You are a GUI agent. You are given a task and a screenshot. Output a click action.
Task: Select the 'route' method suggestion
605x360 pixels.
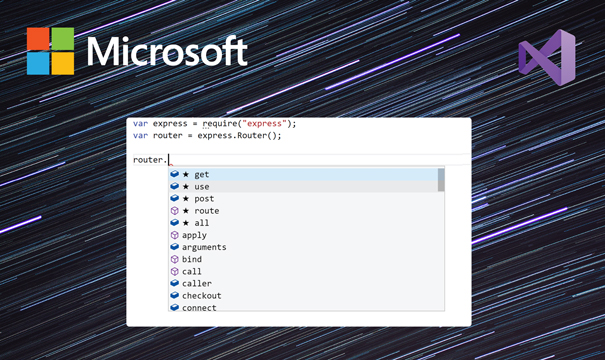click(x=304, y=211)
